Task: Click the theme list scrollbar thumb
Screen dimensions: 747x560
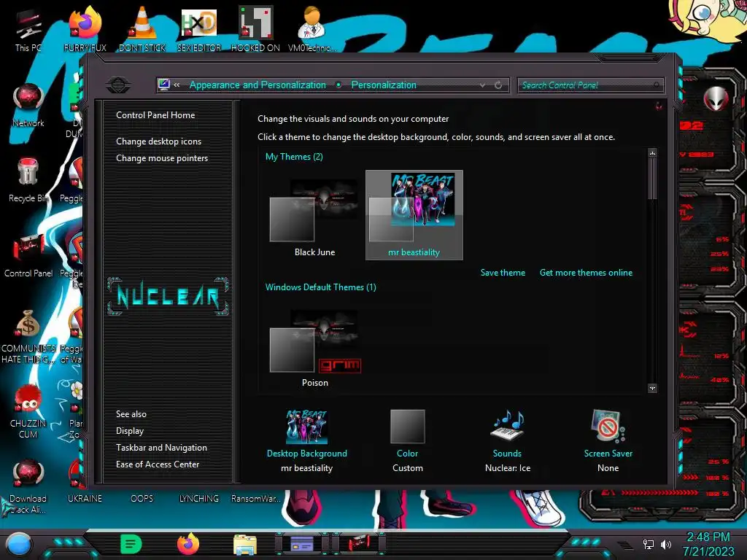Action: pyautogui.click(x=653, y=179)
